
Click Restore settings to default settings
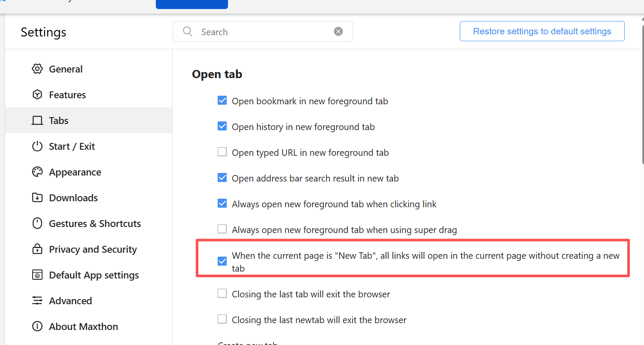[542, 31]
